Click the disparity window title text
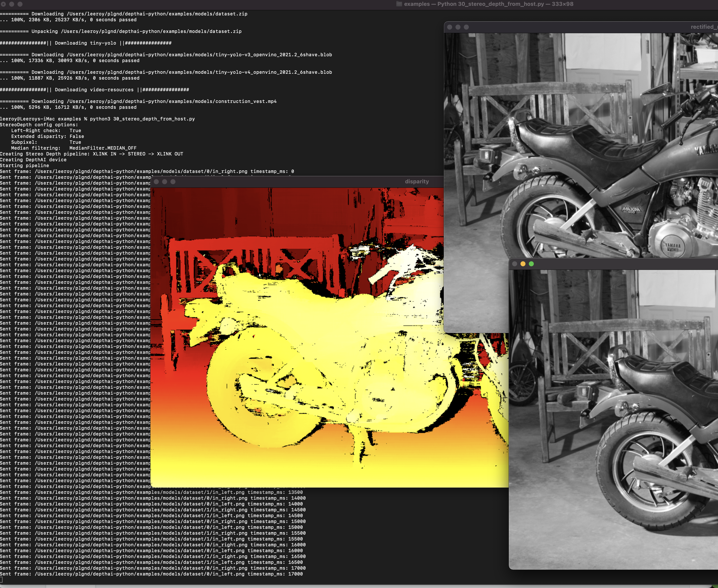The width and height of the screenshot is (718, 588). [x=417, y=181]
